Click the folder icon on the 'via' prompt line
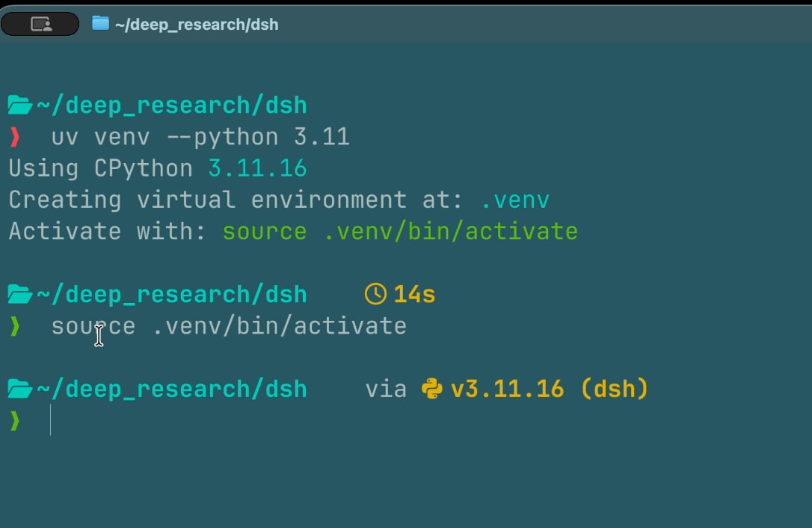The height and width of the screenshot is (528, 812). [20, 389]
